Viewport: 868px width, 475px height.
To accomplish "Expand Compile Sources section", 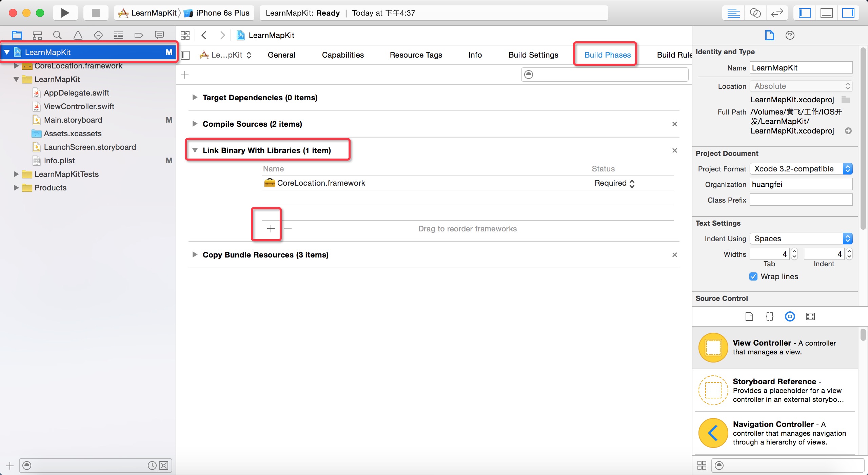I will tap(195, 124).
